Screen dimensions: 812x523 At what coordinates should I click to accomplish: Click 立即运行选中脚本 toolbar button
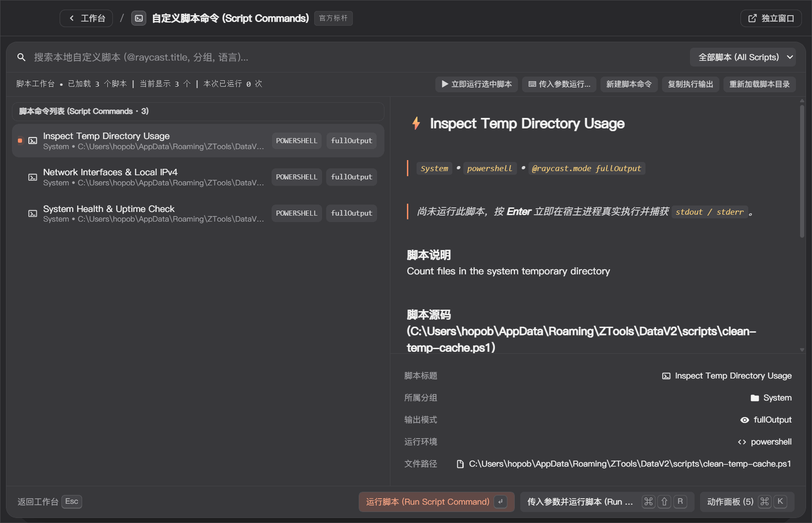(x=476, y=84)
